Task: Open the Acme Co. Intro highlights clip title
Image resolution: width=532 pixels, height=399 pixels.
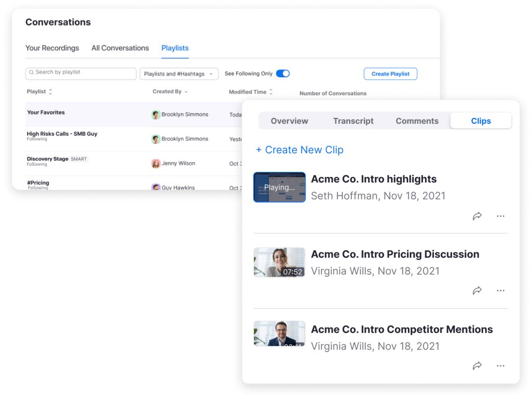Action: pyautogui.click(x=374, y=179)
